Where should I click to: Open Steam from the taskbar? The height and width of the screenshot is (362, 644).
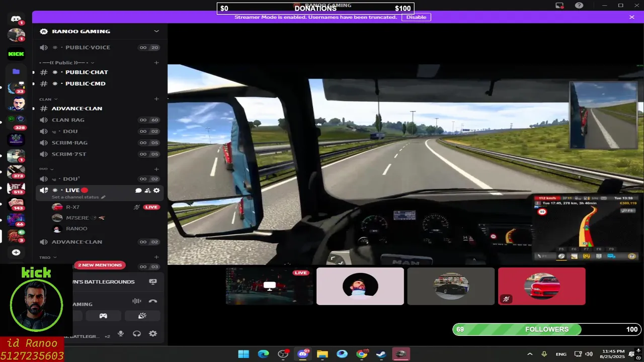381,354
